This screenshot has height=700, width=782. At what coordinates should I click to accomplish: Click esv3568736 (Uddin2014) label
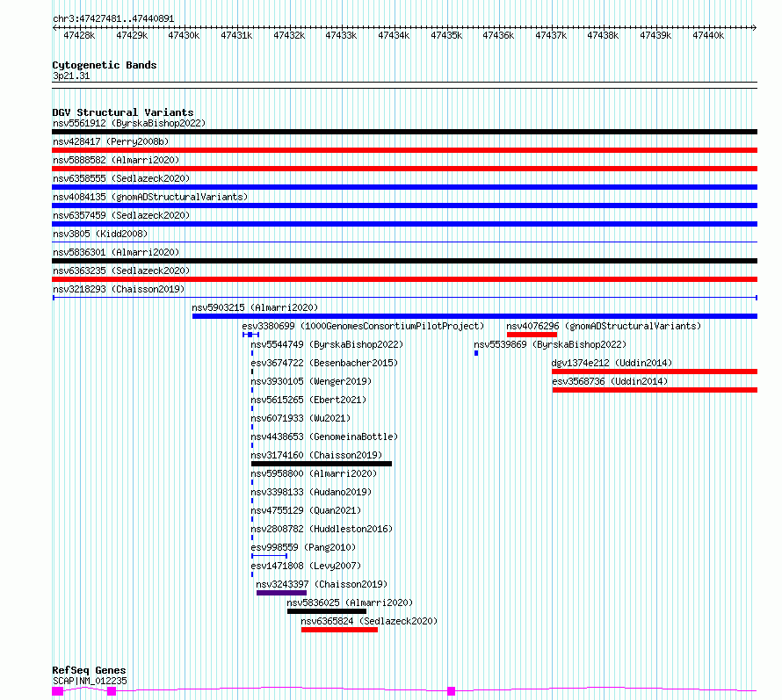pos(610,381)
